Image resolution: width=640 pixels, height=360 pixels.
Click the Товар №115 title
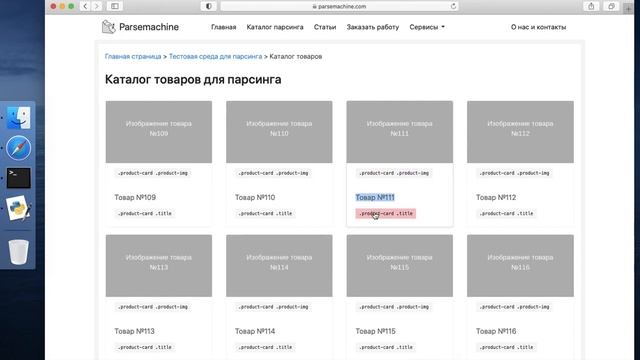click(x=376, y=331)
